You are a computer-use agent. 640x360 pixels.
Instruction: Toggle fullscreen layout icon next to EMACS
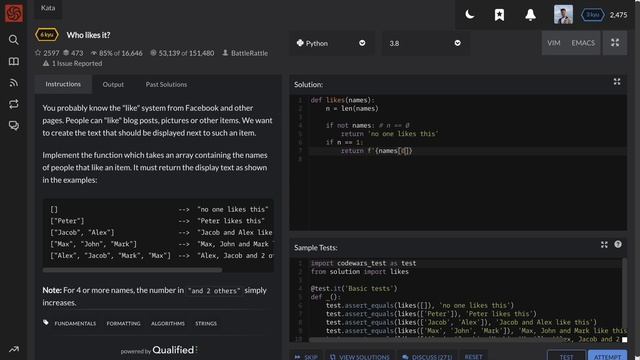pyautogui.click(x=615, y=42)
